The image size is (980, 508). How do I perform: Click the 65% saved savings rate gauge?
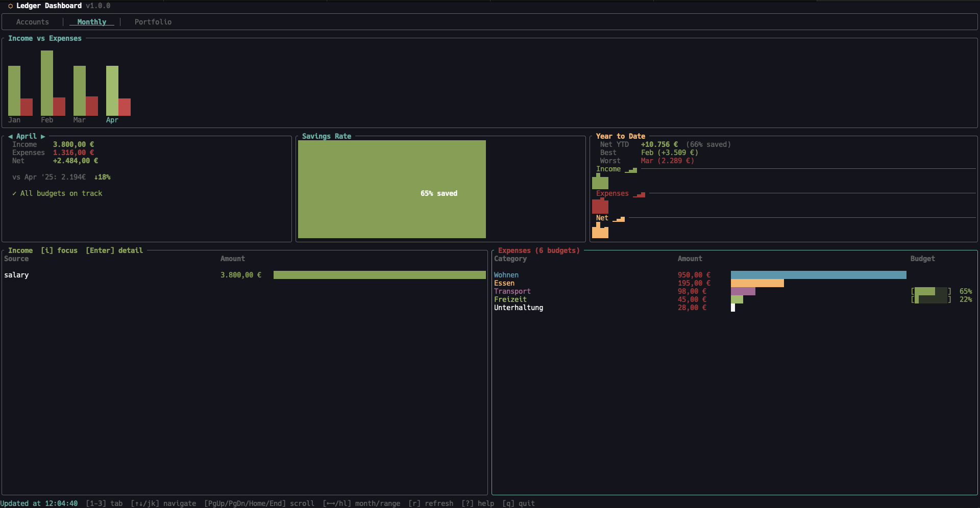tap(439, 193)
